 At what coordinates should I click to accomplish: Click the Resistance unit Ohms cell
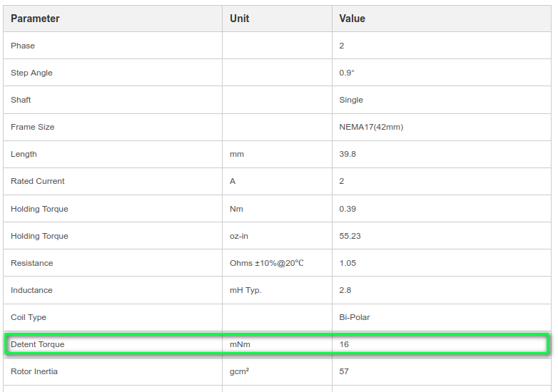[278, 263]
